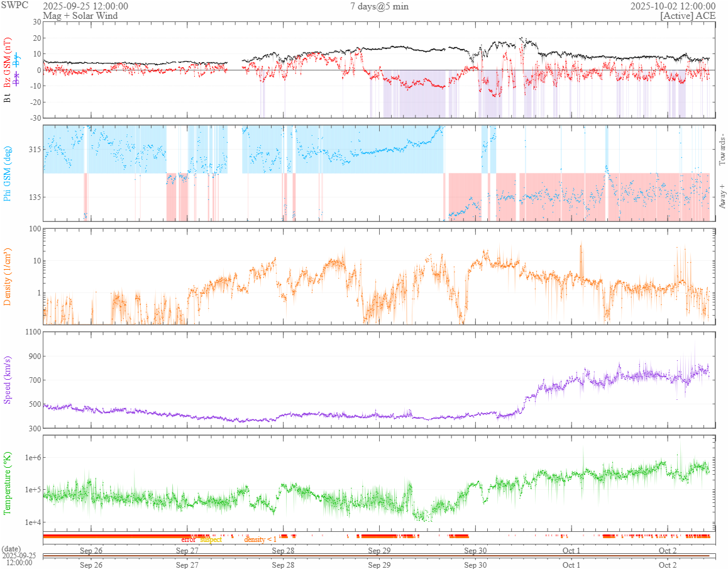The width and height of the screenshot is (728, 569).
Task: Click the brown timeline range bar
Action: click(x=376, y=556)
